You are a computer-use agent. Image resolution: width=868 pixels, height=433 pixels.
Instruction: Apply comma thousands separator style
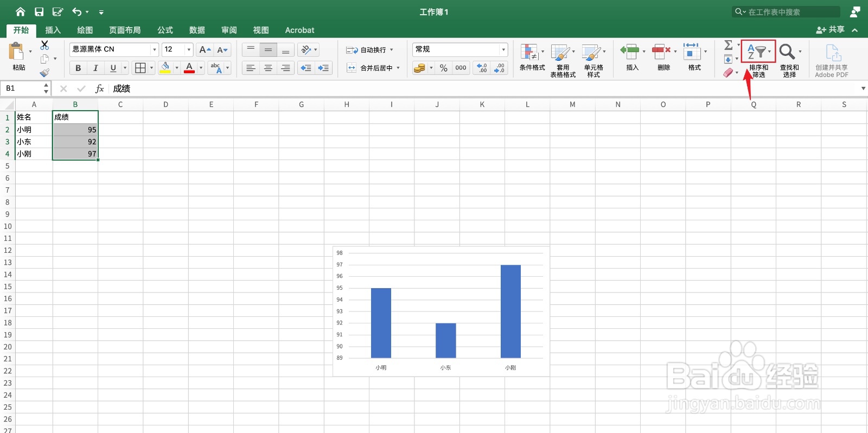point(461,68)
